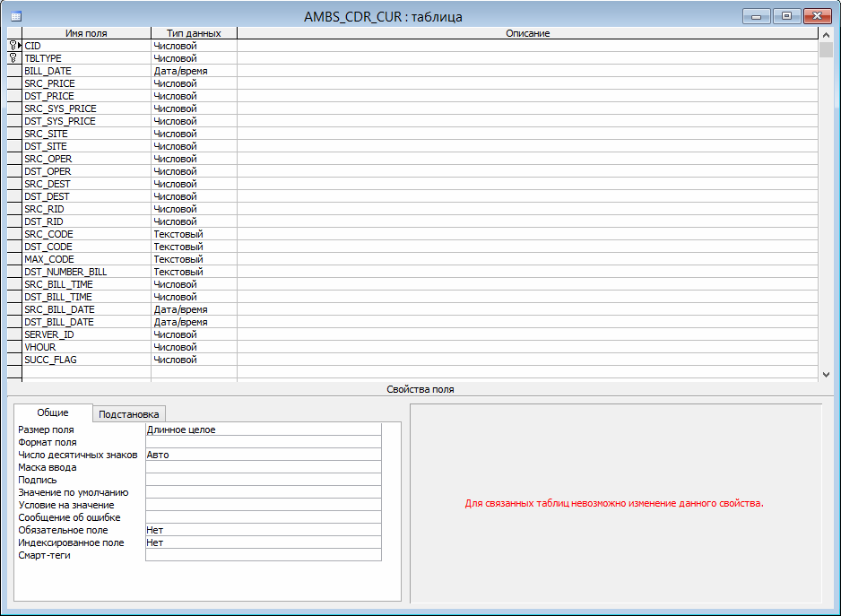Select the SRC_SITE field name
This screenshot has width=841, height=616.
coord(46,134)
